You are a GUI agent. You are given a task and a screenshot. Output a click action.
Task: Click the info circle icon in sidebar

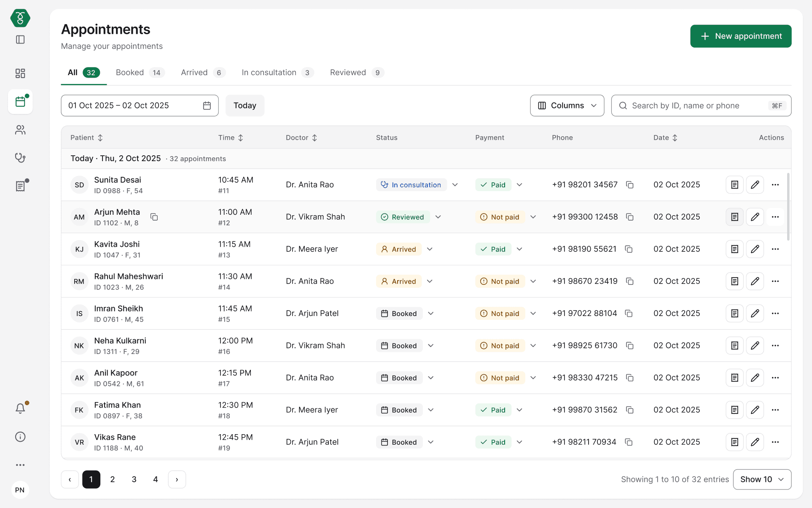[20, 437]
